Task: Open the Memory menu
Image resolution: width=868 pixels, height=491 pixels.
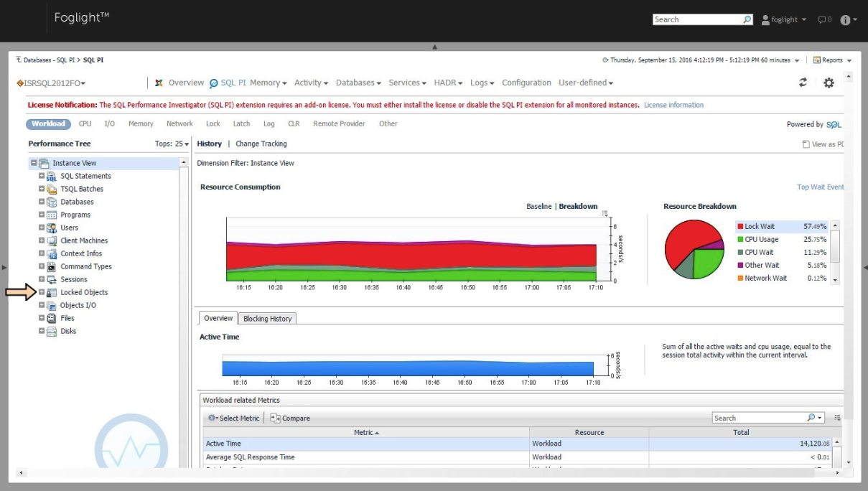Action: (x=269, y=83)
